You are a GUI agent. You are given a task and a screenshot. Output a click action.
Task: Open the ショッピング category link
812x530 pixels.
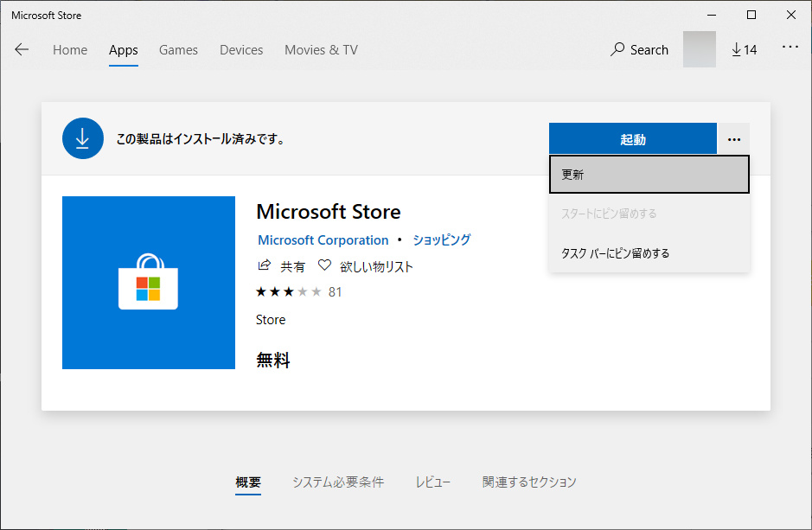(x=442, y=240)
